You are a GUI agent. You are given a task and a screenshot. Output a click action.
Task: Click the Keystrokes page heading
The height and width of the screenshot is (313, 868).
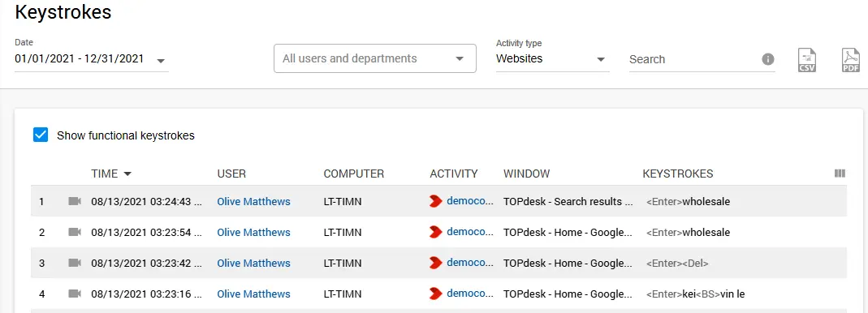pos(63,11)
